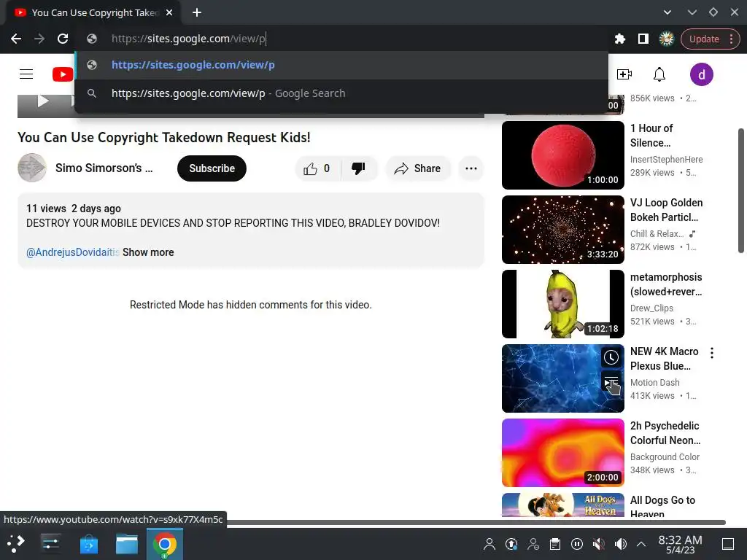Screen dimensions: 747x560
Task: Open the application launcher in taskbar
Action: (x=16, y=544)
